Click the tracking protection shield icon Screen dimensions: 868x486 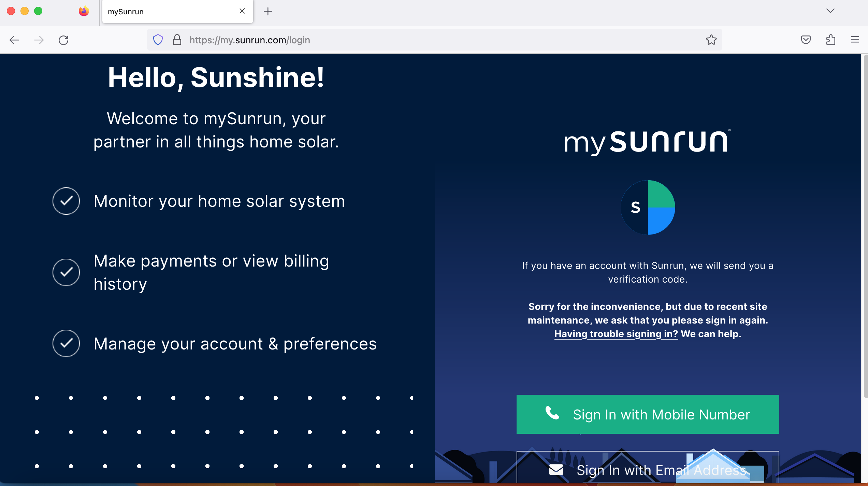[158, 40]
